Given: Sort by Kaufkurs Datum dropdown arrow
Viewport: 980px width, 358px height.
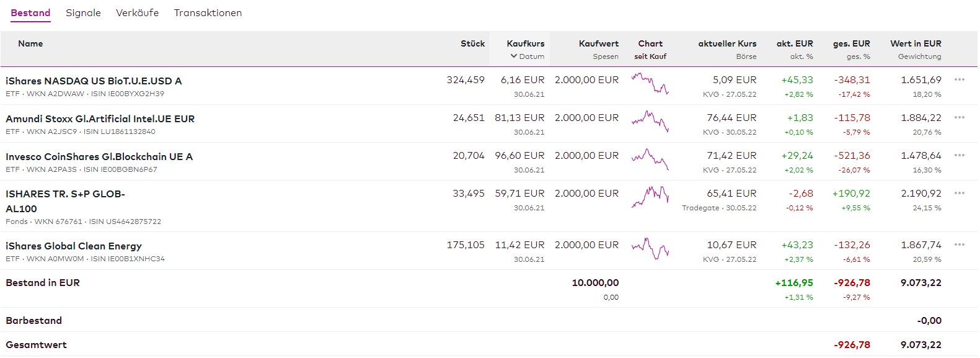Looking at the screenshot, I should 514,56.
